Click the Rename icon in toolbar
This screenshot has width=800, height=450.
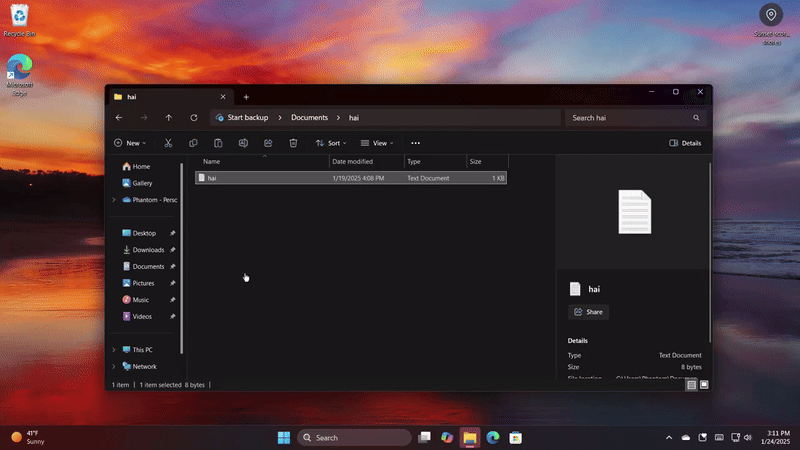pos(243,143)
